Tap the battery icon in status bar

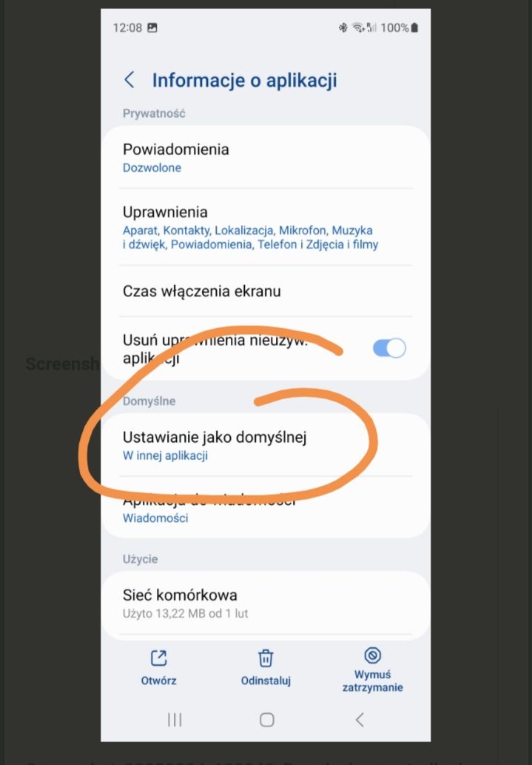click(x=414, y=28)
